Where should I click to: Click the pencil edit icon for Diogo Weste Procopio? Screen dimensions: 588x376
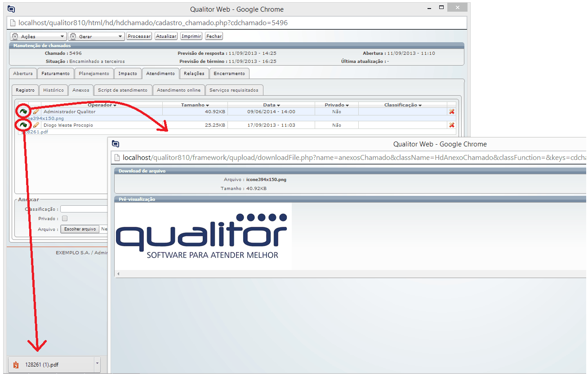tap(36, 125)
